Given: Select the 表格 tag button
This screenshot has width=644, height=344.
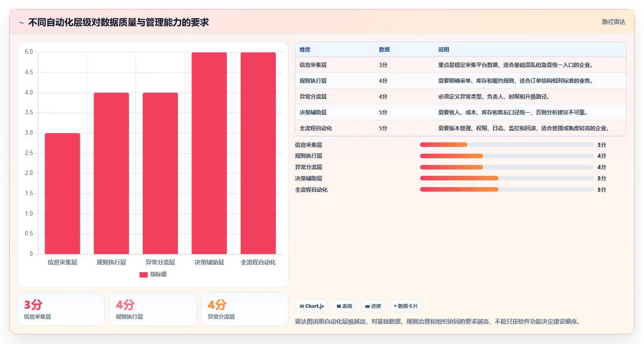Looking at the screenshot, I should (x=344, y=306).
